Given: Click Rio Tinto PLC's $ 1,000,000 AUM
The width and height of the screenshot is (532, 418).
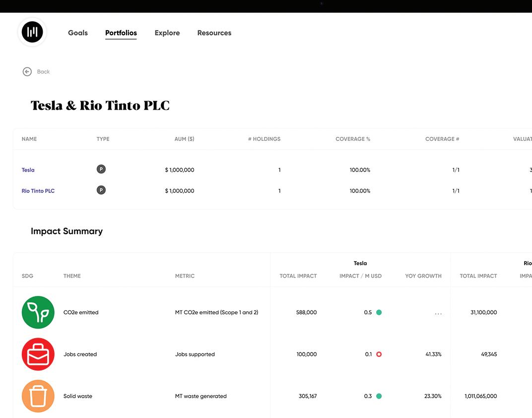Looking at the screenshot, I should 180,191.
